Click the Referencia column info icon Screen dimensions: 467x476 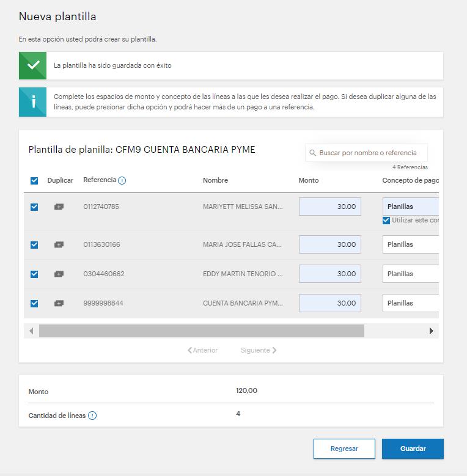122,180
